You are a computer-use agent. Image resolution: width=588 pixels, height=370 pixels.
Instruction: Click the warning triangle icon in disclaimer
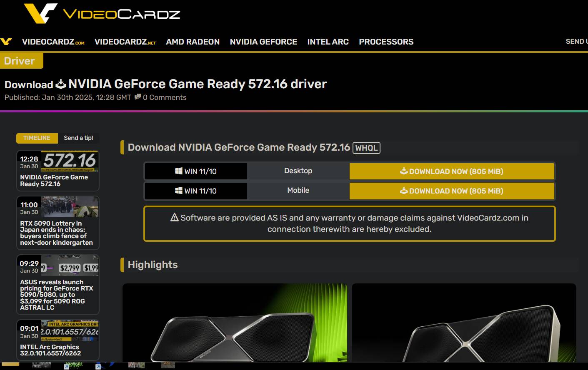175,217
